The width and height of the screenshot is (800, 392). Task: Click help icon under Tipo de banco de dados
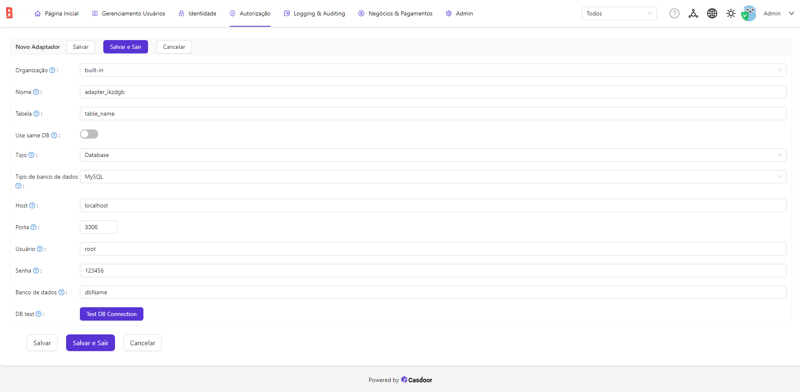[18, 186]
